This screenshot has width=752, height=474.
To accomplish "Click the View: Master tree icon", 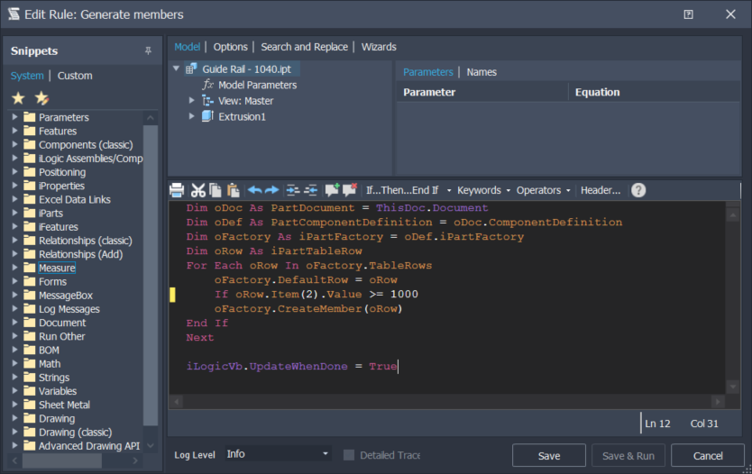I will tap(208, 101).
